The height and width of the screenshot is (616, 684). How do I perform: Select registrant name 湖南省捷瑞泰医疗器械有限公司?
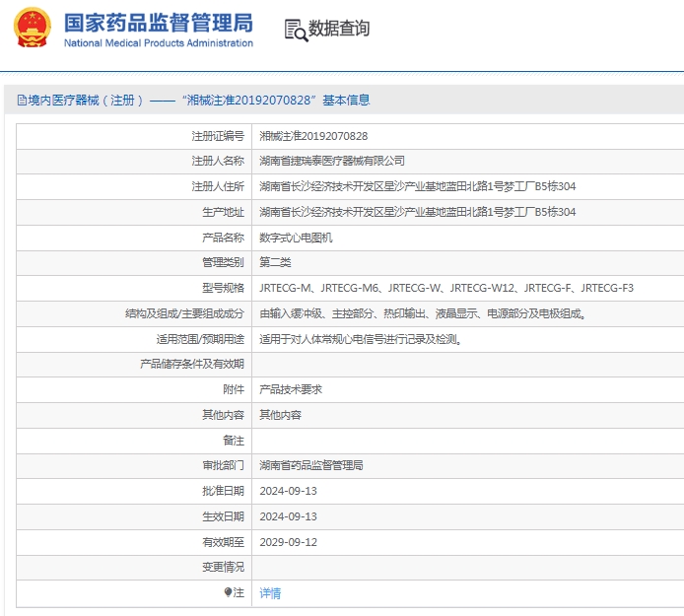click(332, 161)
